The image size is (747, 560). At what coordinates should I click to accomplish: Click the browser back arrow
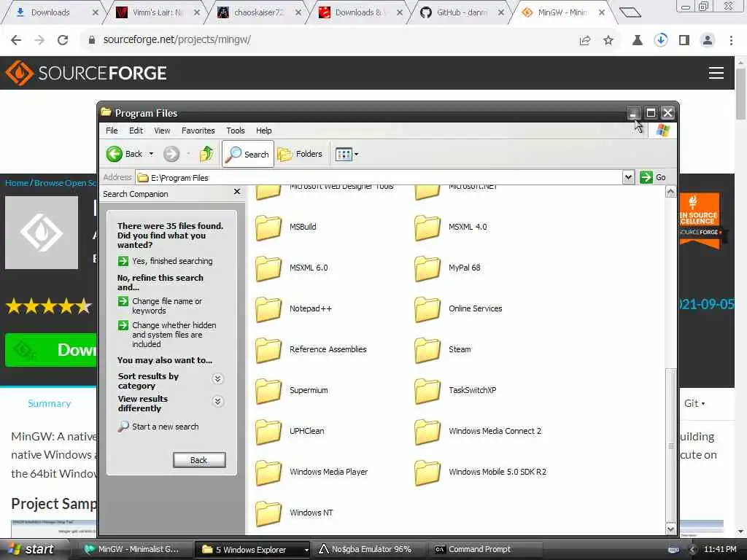(16, 40)
